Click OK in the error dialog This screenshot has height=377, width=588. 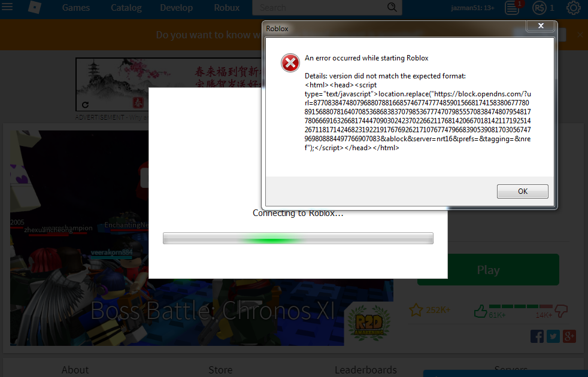pos(522,191)
